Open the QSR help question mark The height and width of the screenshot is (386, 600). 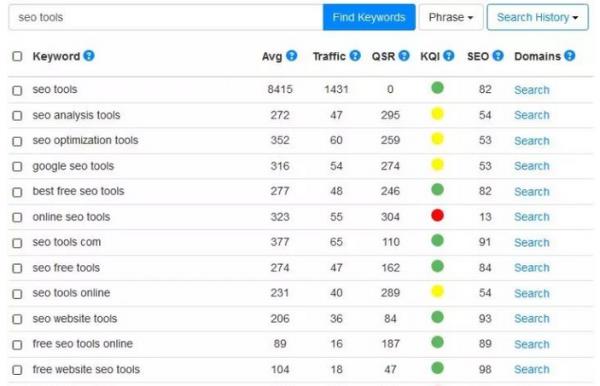coord(404,56)
